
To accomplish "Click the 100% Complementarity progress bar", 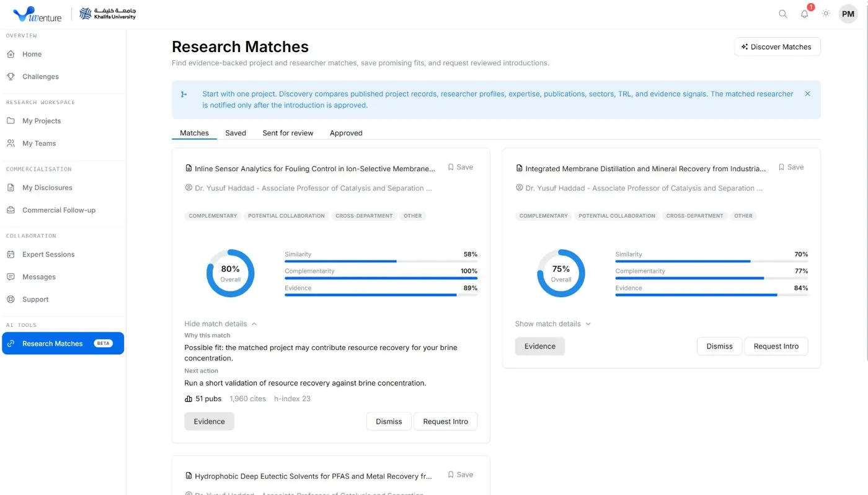I will [x=381, y=278].
